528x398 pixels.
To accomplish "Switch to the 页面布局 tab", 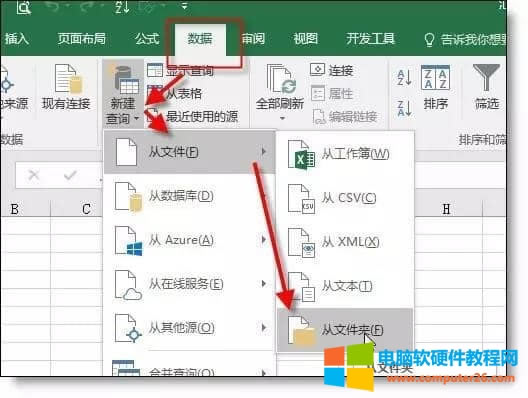I will coord(81,39).
